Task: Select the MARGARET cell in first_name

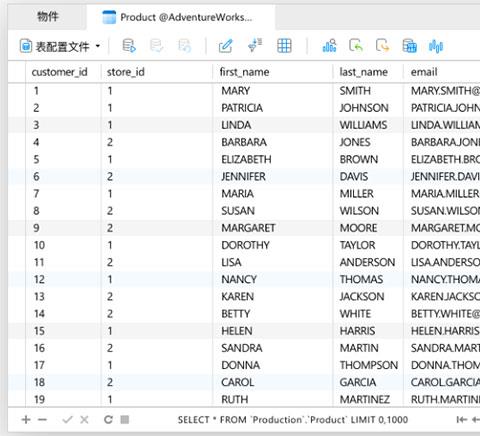Action: point(248,228)
